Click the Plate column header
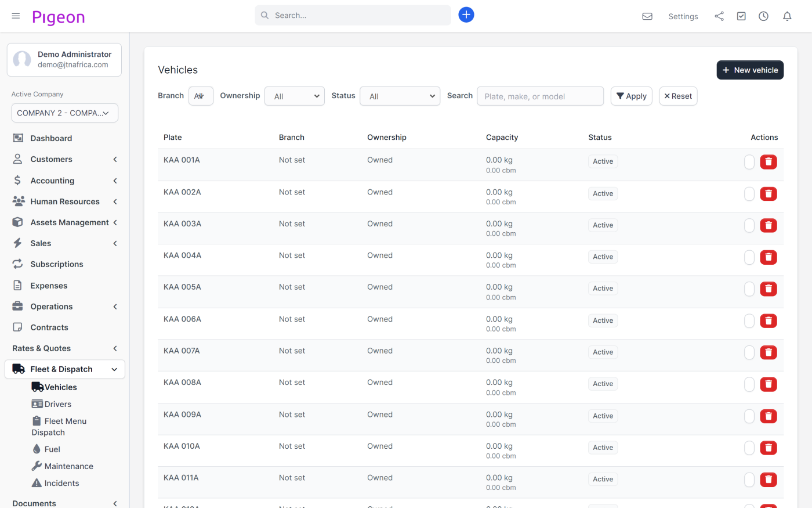The image size is (812, 508). click(x=173, y=138)
